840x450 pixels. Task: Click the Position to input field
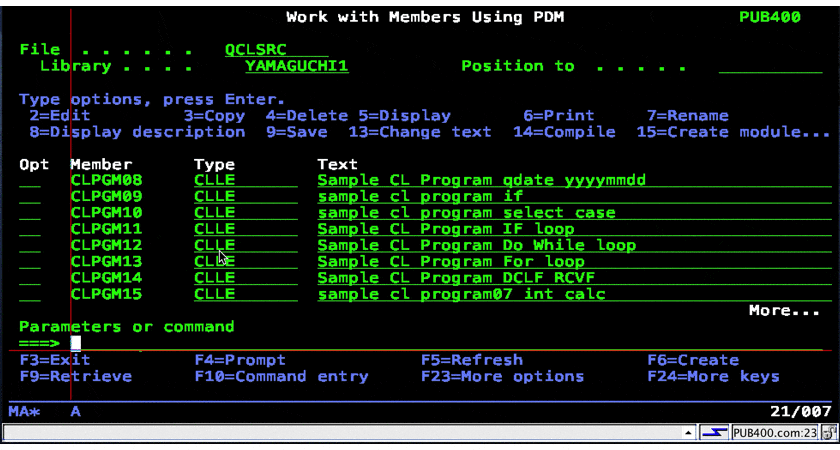tap(770, 66)
